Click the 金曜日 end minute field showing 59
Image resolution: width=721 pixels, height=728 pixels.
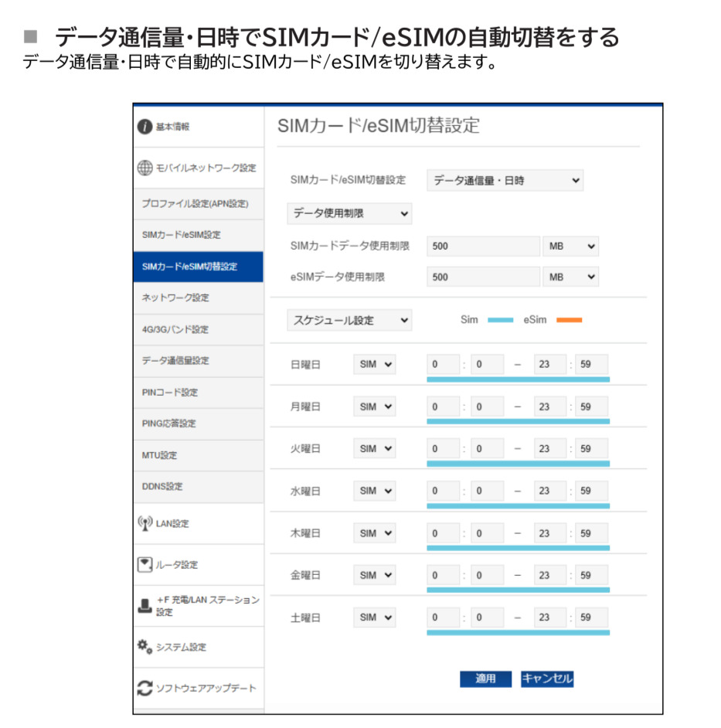pyautogui.click(x=591, y=575)
